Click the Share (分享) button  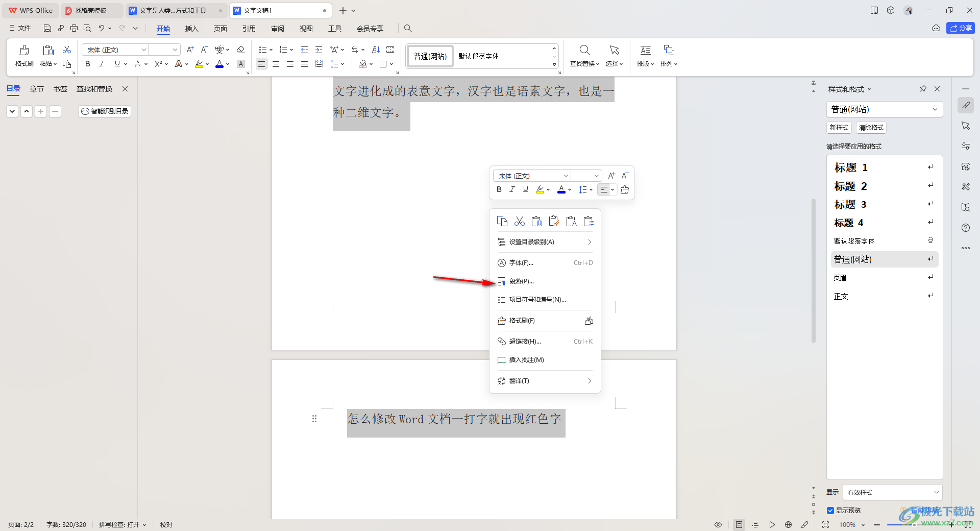(960, 28)
